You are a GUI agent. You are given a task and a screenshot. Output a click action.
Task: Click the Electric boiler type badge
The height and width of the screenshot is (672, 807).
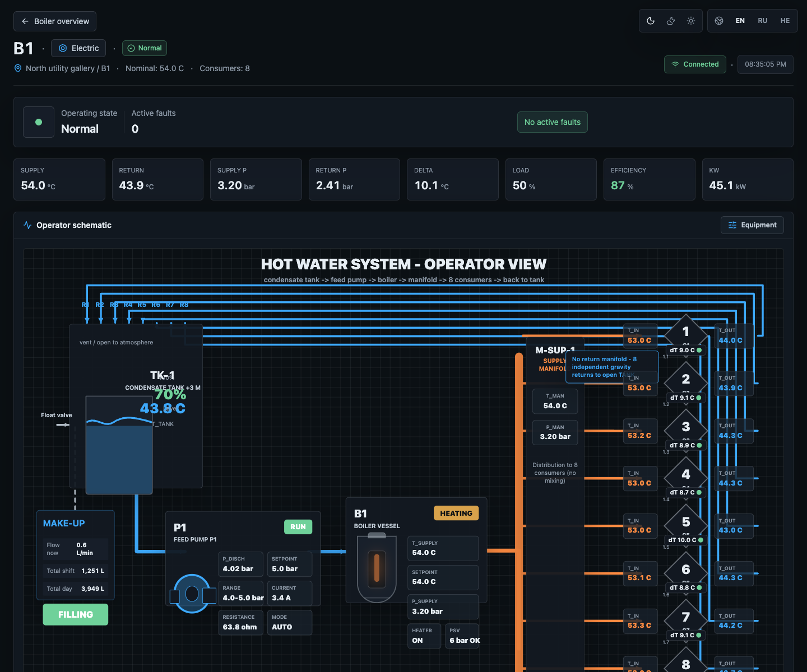(79, 48)
